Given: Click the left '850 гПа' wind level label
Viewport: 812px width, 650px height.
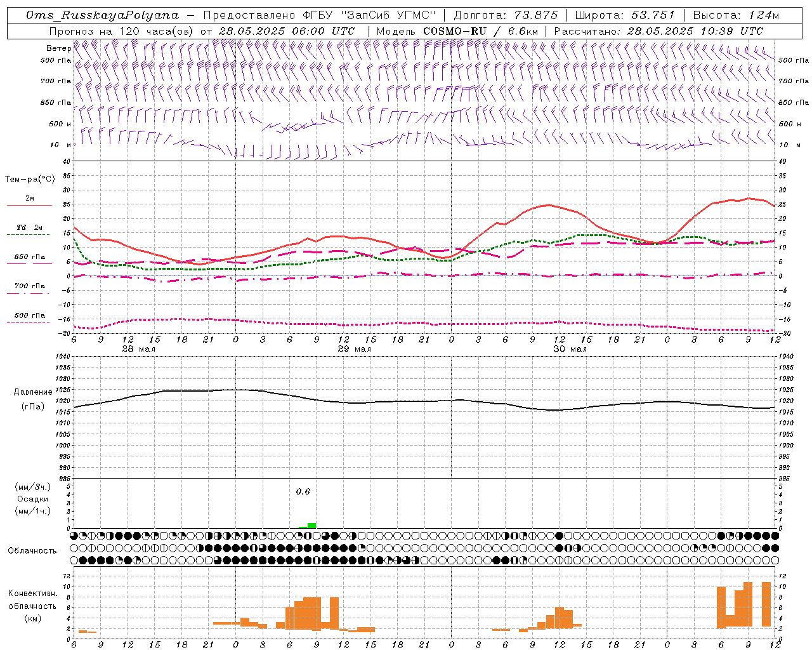Looking at the screenshot, I should click(x=56, y=102).
